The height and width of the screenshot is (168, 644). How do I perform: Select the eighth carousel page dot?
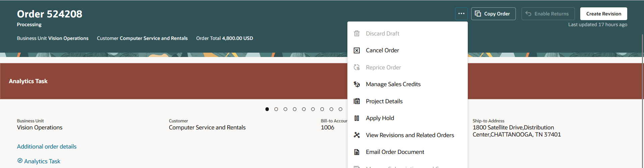point(331,109)
